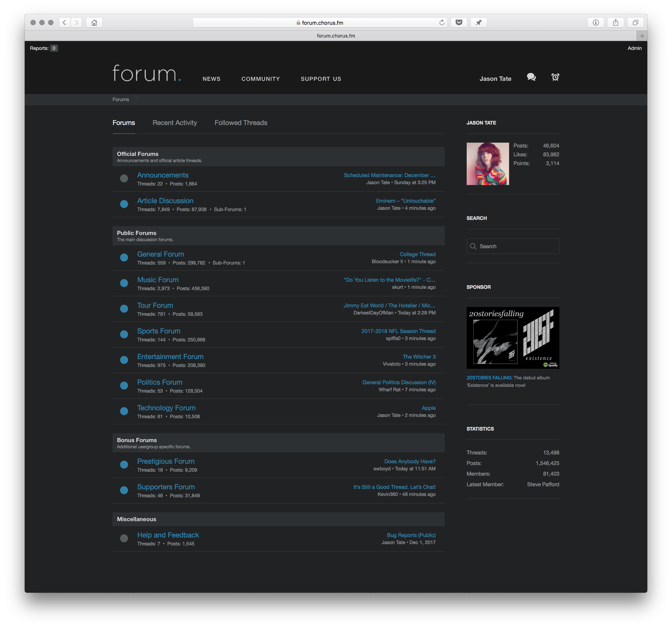
Task: Click the unread marker beside Music Forum
Action: tap(124, 283)
